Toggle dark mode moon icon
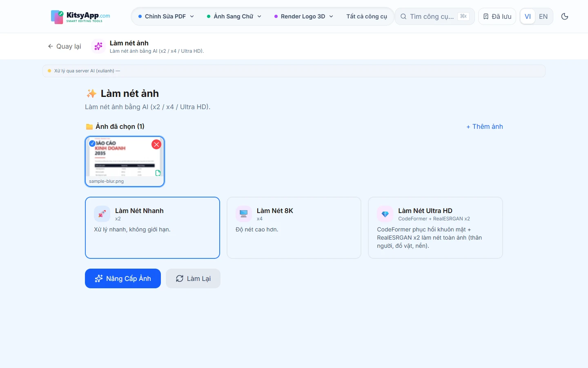The height and width of the screenshot is (368, 588). (x=565, y=16)
